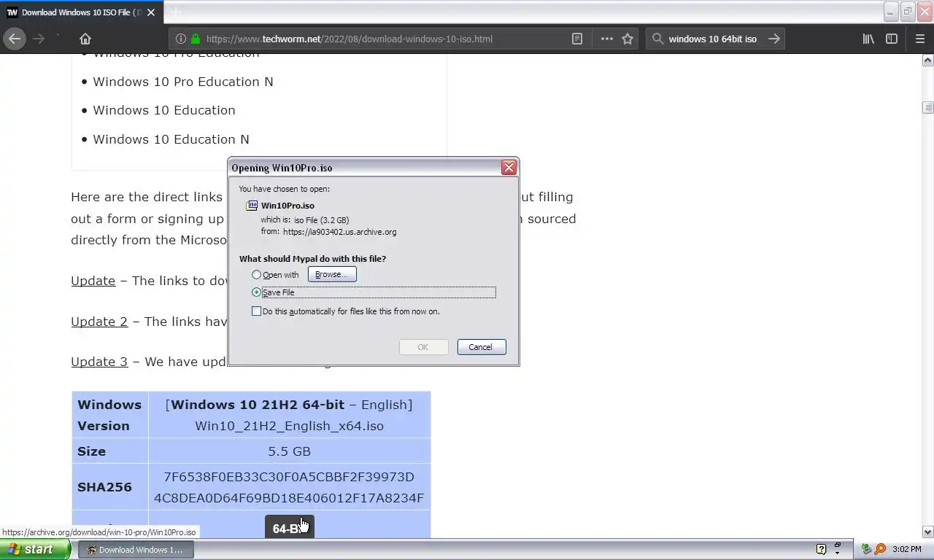Check 'Do this automatically for files like this'

256,311
